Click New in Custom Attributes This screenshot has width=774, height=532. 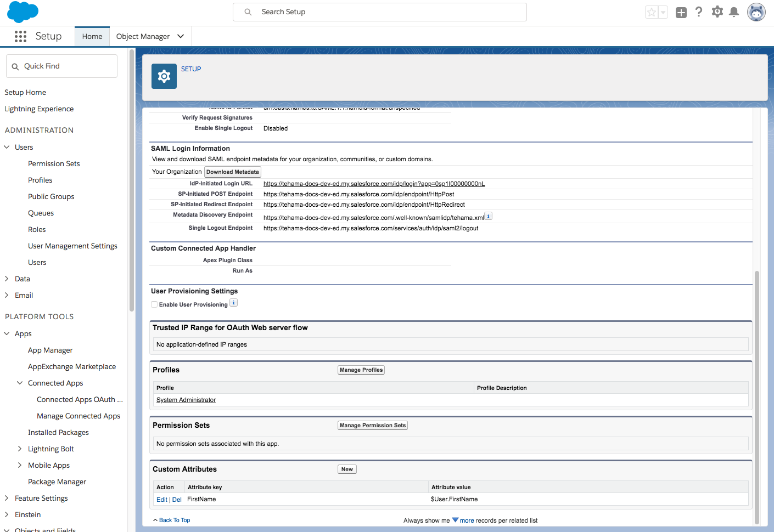(x=347, y=469)
